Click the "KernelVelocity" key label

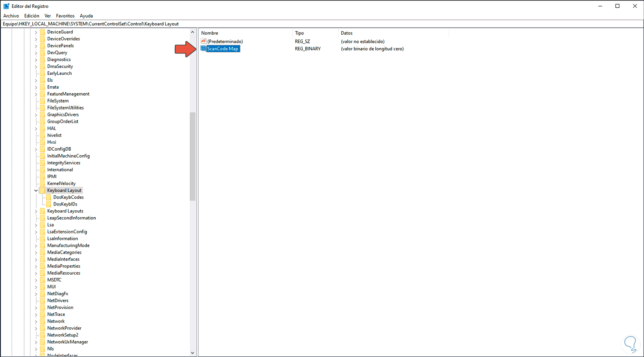point(61,183)
